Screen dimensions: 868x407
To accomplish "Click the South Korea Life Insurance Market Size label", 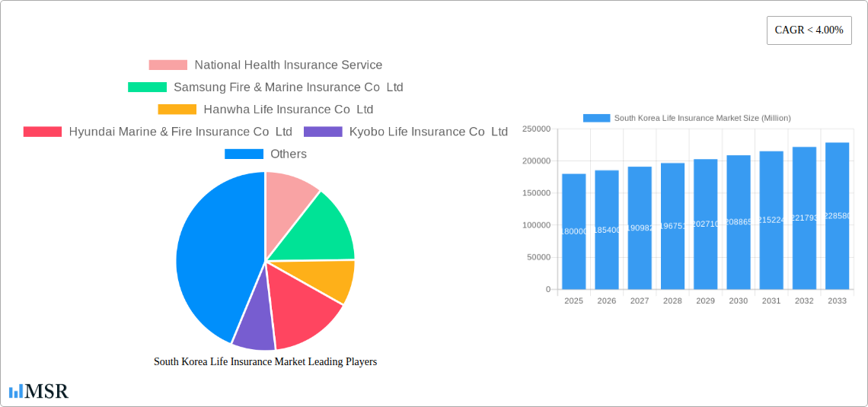I will pos(703,119).
